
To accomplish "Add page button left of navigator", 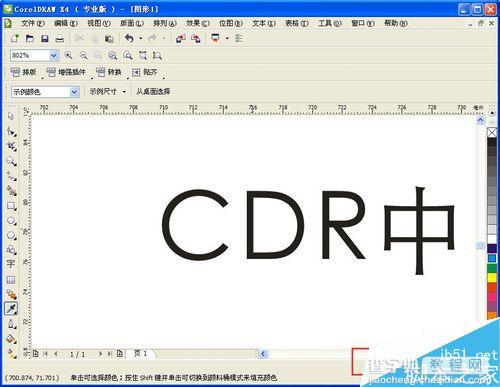I will [36, 354].
